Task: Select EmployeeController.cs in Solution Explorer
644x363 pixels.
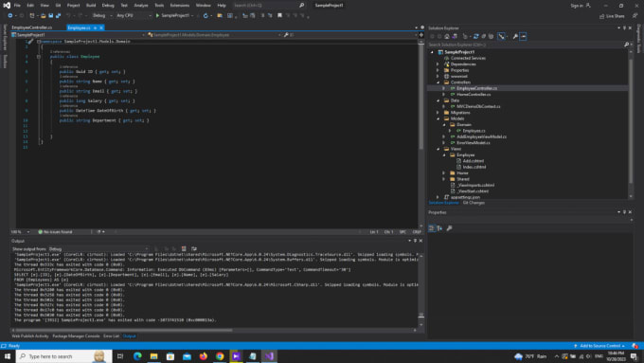Action: pyautogui.click(x=476, y=88)
